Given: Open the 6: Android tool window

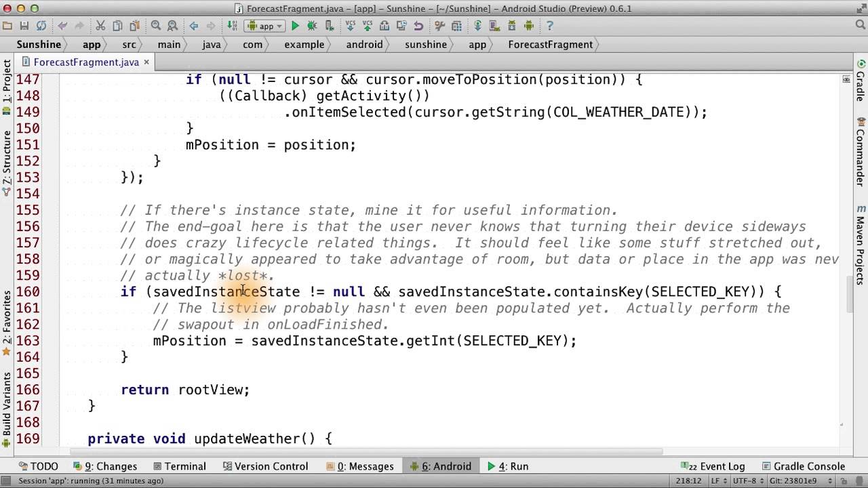Looking at the screenshot, I should point(440,466).
